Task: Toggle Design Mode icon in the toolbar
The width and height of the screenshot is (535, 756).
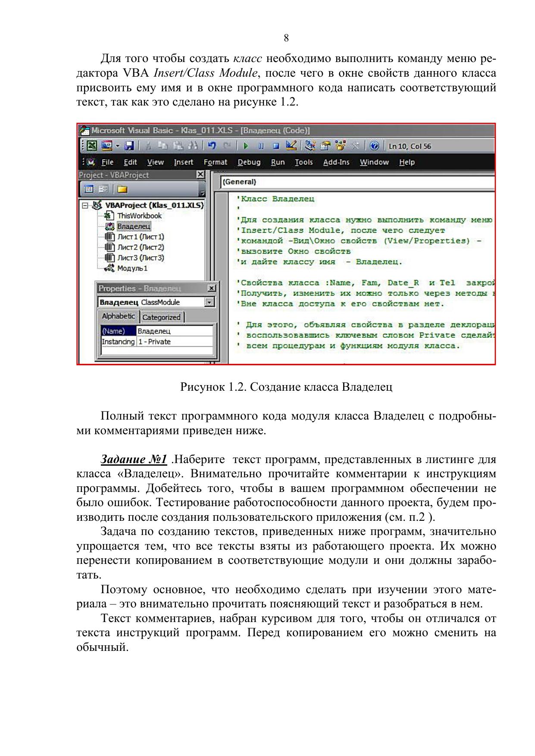Action: 291,146
